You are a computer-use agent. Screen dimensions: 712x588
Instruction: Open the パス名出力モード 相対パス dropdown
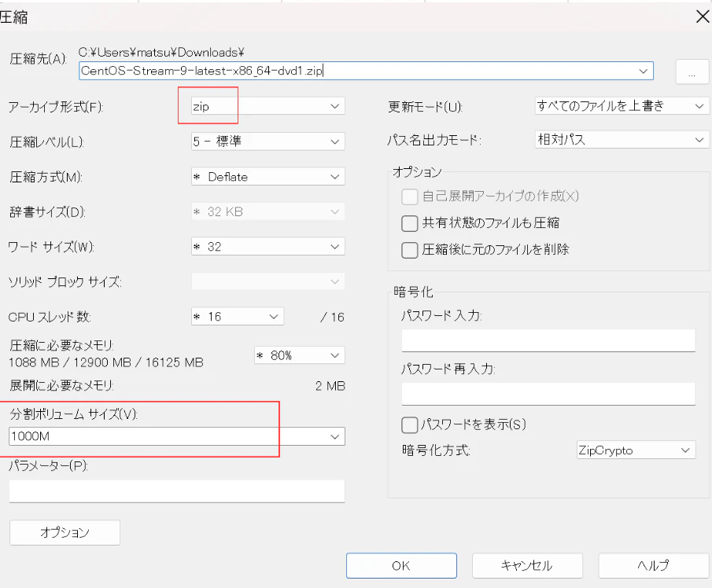622,139
